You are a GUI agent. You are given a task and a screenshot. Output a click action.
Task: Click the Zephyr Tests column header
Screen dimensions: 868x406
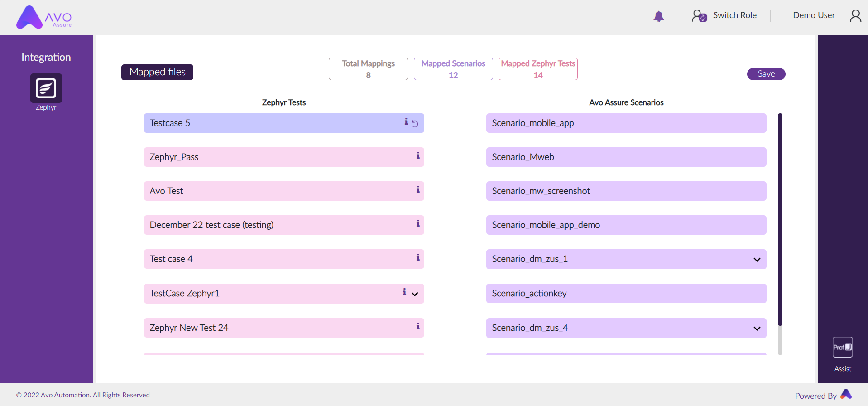284,102
